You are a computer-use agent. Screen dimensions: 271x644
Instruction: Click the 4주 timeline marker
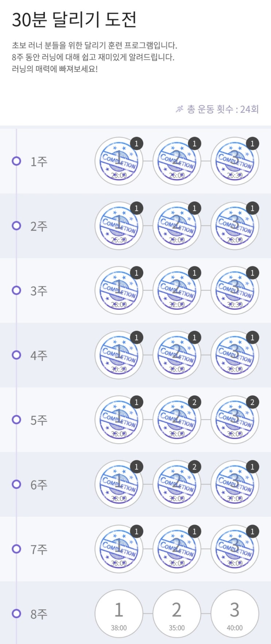tap(16, 355)
